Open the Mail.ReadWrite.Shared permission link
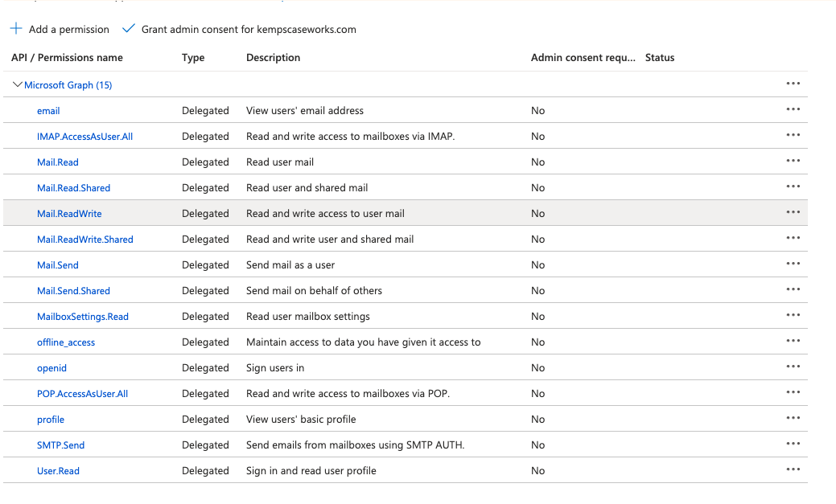Screen dimensions: 836x504 click(85, 240)
